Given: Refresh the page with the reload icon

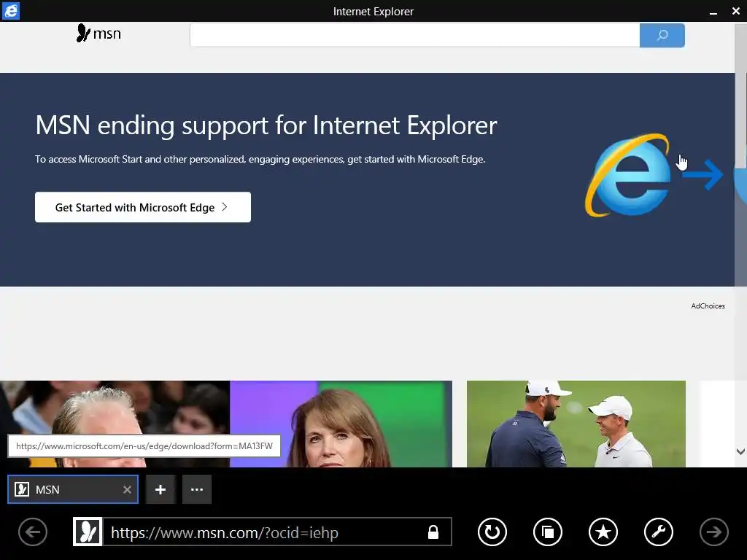Looking at the screenshot, I should (x=492, y=532).
